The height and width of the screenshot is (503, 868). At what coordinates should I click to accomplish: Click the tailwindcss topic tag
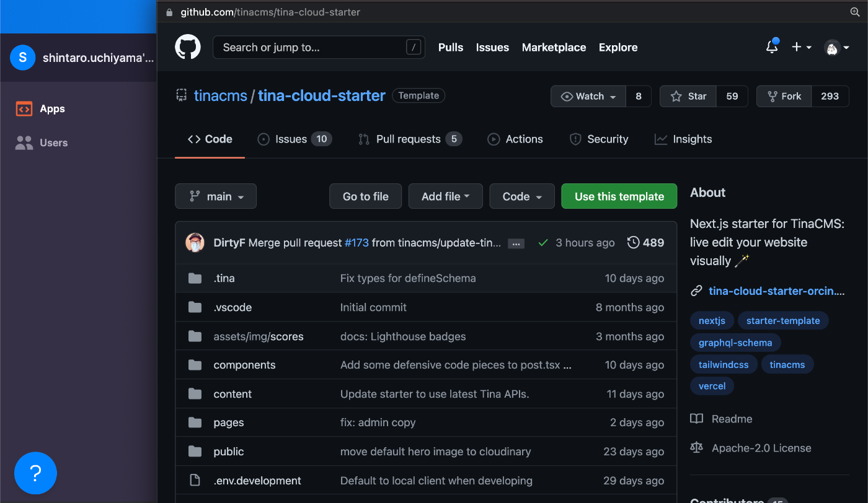724,365
